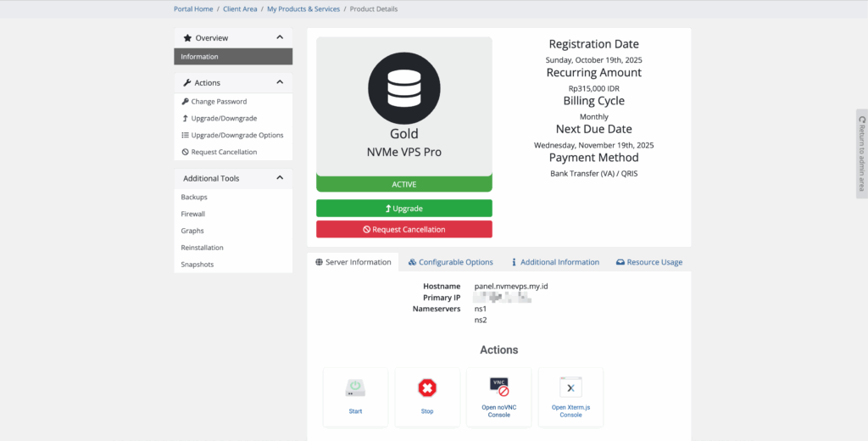
Task: Collapse the Actions sidebar panel chevron
Action: (x=280, y=82)
